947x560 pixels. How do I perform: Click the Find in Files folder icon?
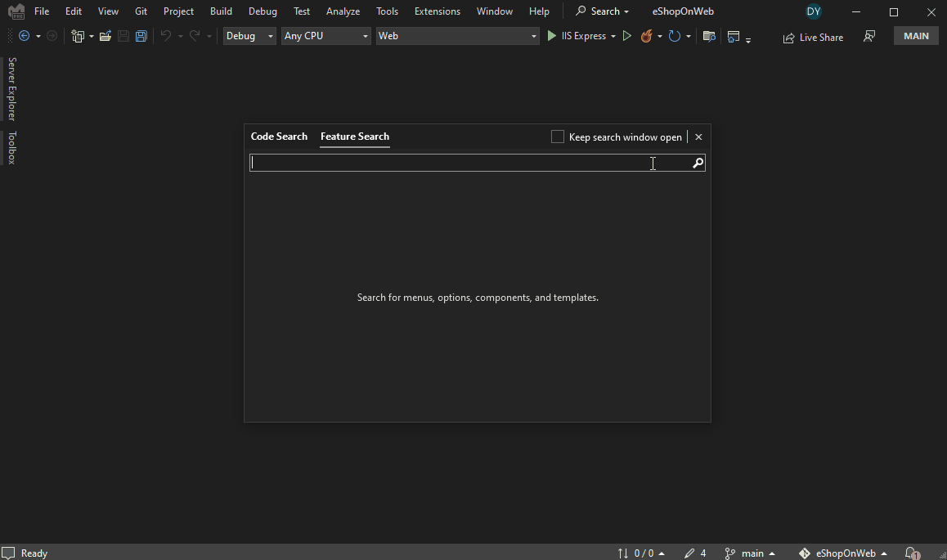709,36
